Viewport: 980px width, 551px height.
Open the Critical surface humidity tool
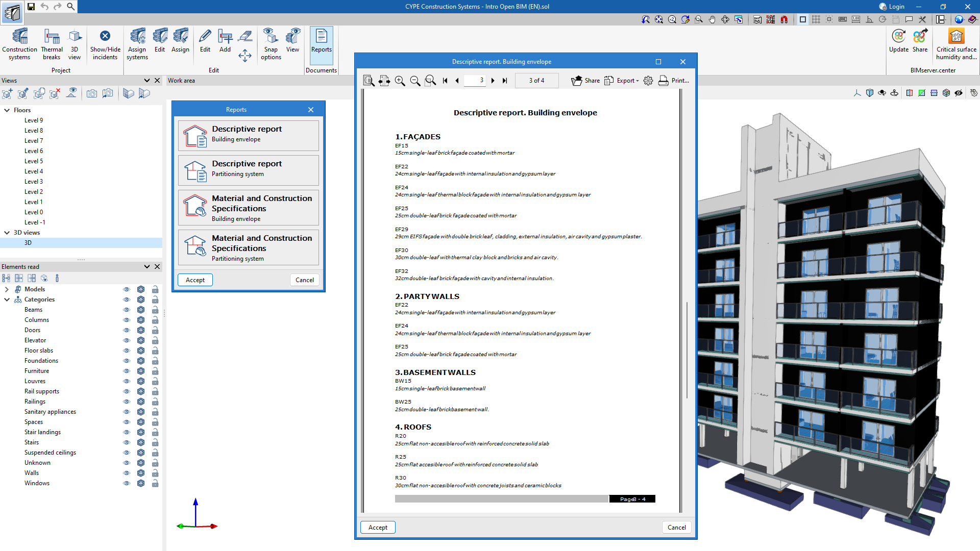point(955,44)
